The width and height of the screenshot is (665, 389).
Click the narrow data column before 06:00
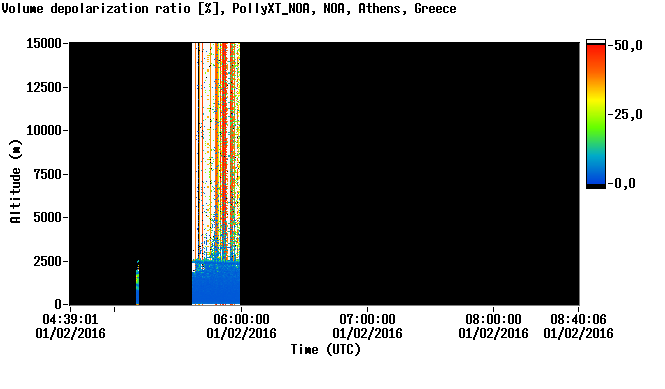pyautogui.click(x=137, y=283)
